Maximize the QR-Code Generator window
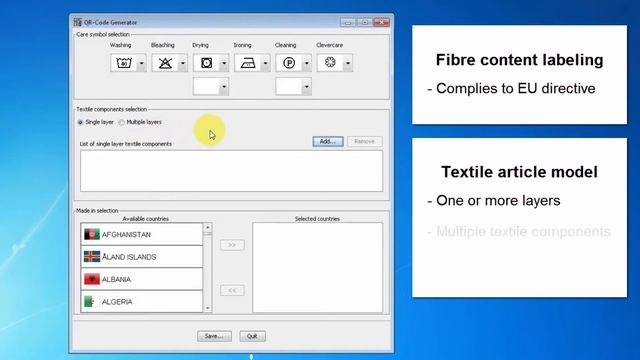Screen dimensions: 640x360 364,22
